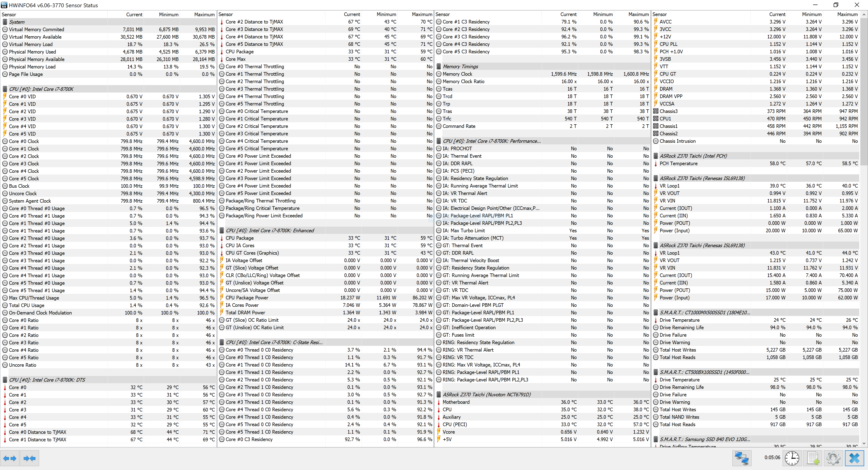Click the fourth pane's Minimum column header
This screenshot has height=470, width=868.
tap(811, 14)
